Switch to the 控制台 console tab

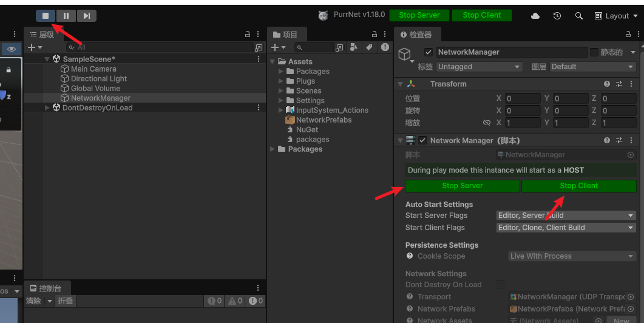(x=46, y=288)
